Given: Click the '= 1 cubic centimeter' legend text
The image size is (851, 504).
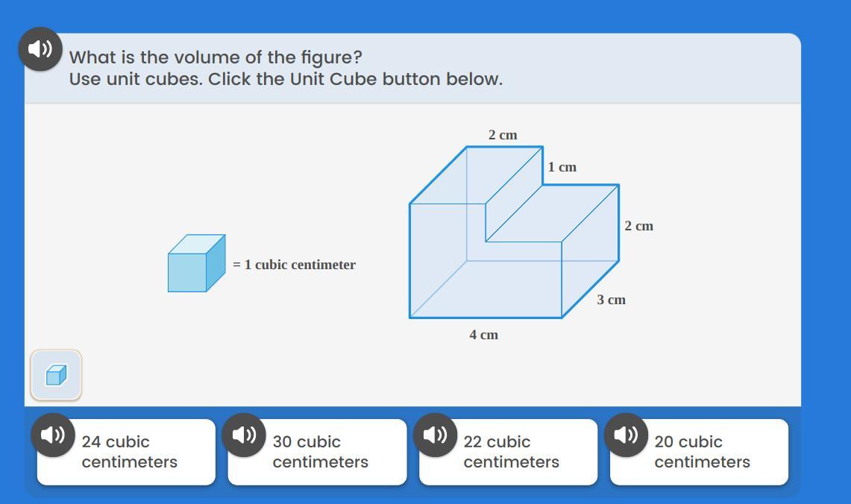Looking at the screenshot, I should pos(294,265).
